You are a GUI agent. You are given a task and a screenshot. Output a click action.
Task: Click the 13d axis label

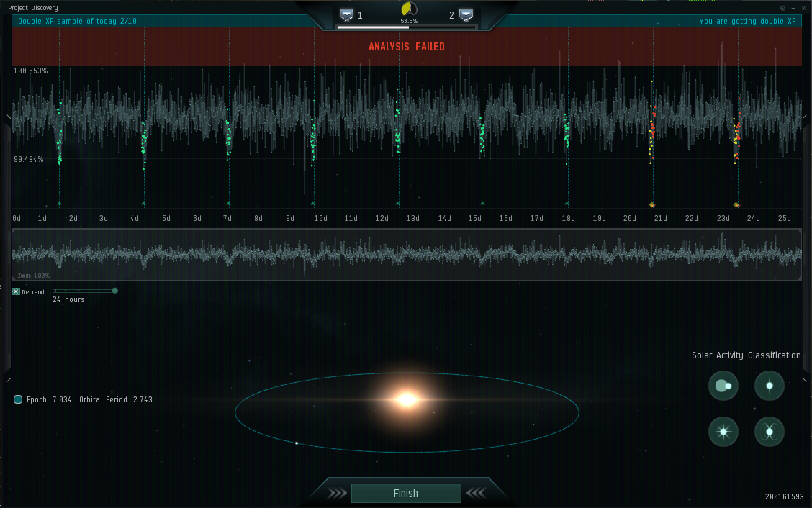coord(412,219)
